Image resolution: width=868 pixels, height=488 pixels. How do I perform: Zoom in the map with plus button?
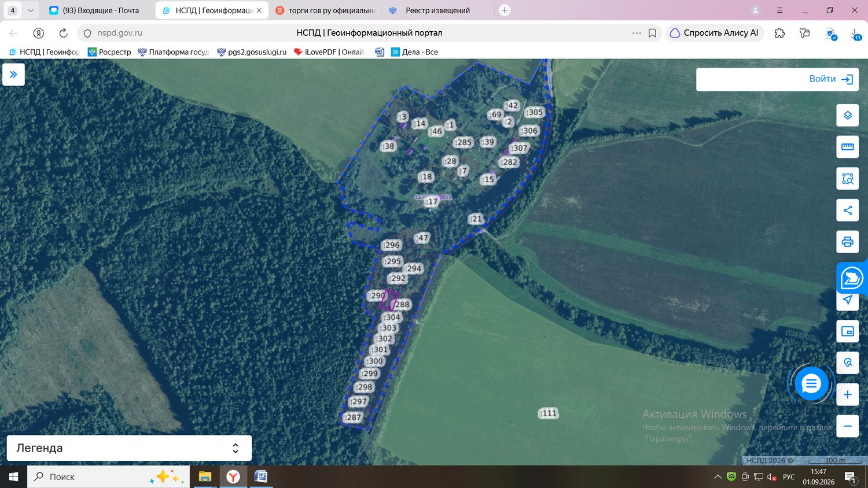[x=847, y=394]
